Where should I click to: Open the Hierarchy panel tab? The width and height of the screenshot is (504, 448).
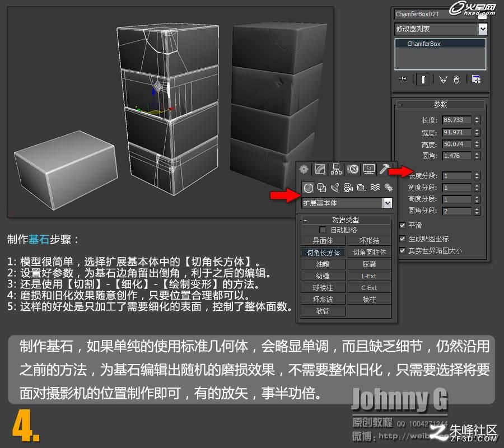[x=336, y=169]
